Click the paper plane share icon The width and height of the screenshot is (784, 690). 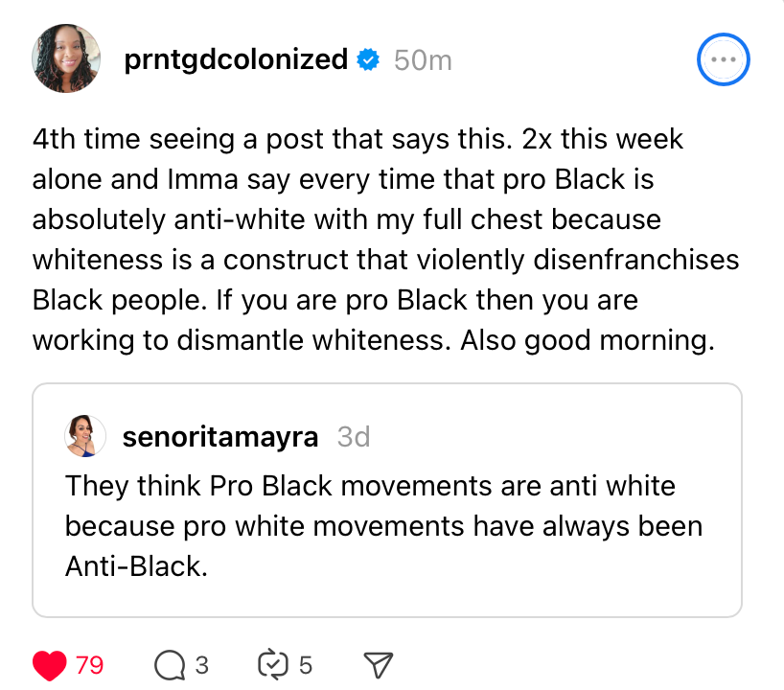378,665
